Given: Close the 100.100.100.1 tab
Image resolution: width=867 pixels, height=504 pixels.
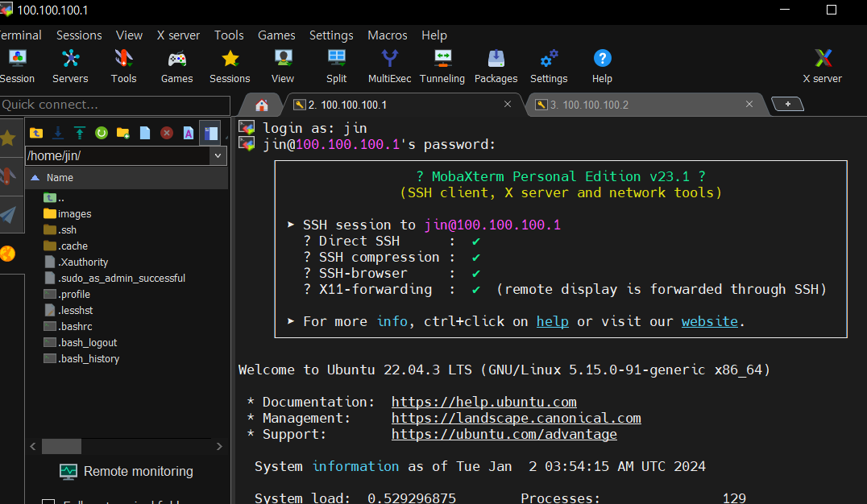Looking at the screenshot, I should [x=507, y=104].
